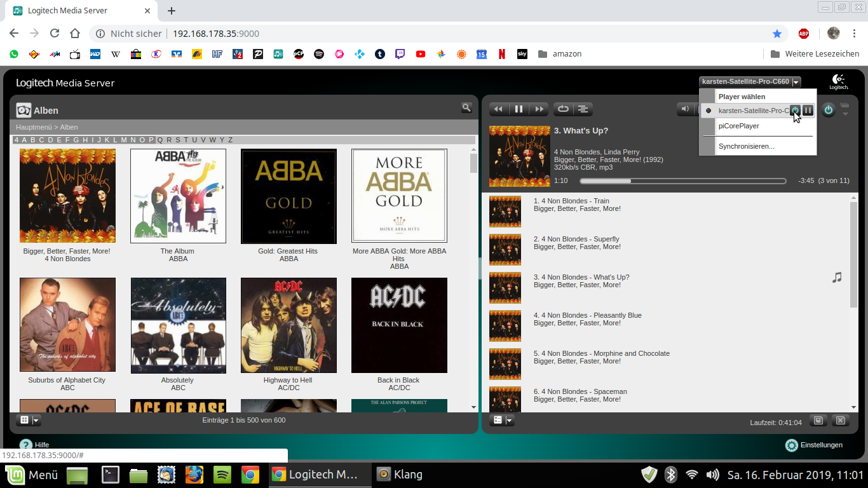Open the Bigger, Better, Faster, More! album cover

point(67,196)
